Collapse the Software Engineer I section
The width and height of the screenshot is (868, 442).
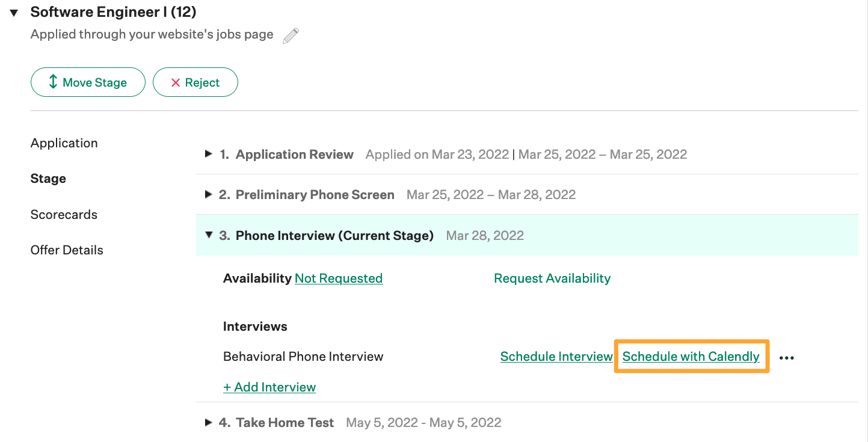pos(14,13)
